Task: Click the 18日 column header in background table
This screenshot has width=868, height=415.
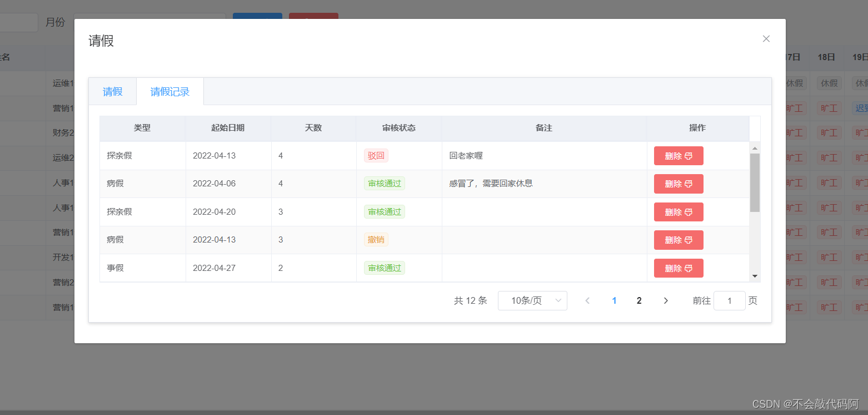Action: [826, 57]
